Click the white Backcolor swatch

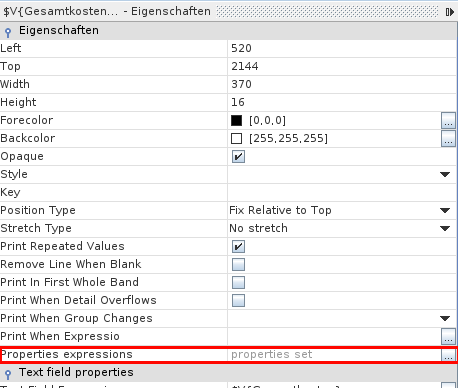(x=236, y=138)
